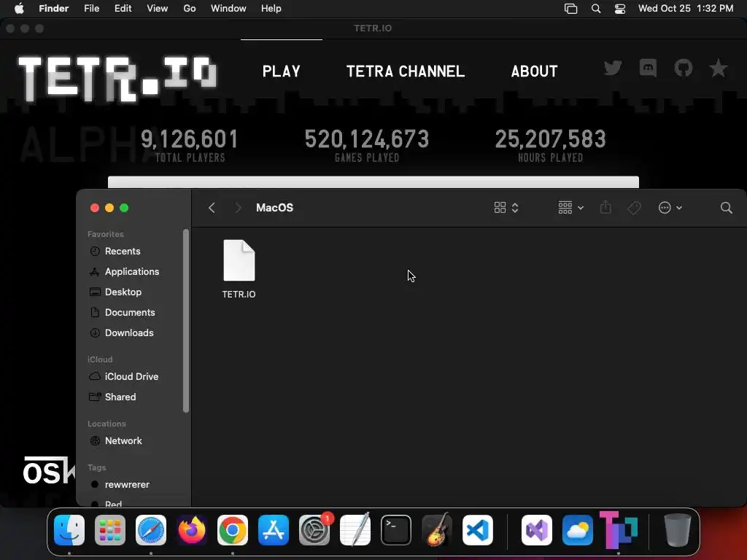This screenshot has width=747, height=560.
Task: Click the Finder sidebar scrollbar
Action: click(x=186, y=321)
